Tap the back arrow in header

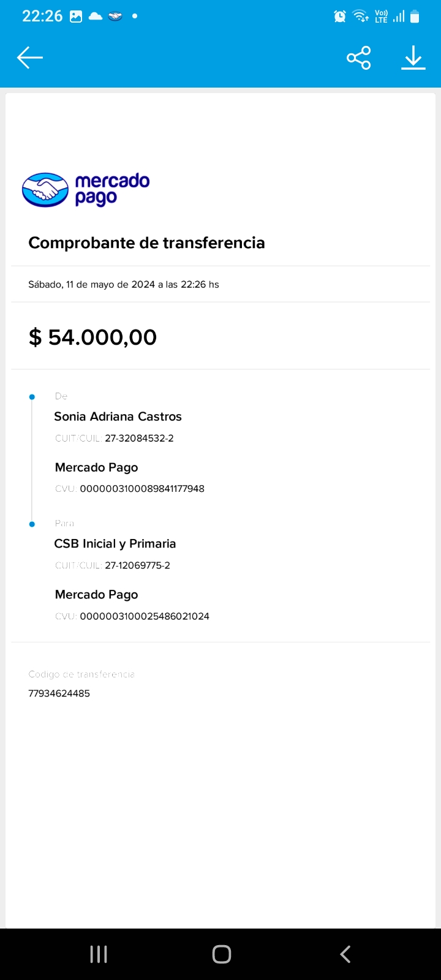coord(29,58)
